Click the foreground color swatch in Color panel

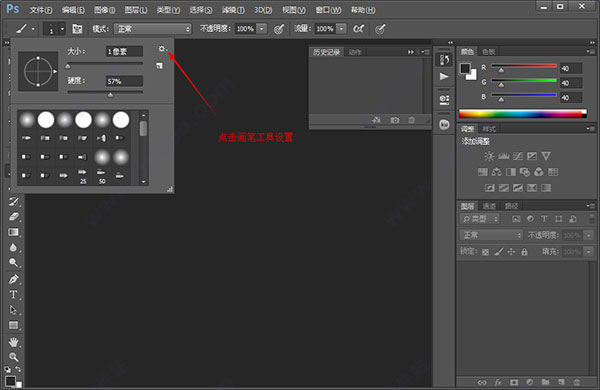[x=465, y=69]
